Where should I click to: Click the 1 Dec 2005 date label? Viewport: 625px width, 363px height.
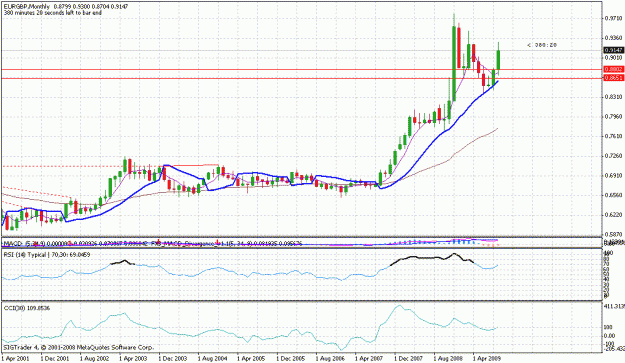[x=291, y=358]
